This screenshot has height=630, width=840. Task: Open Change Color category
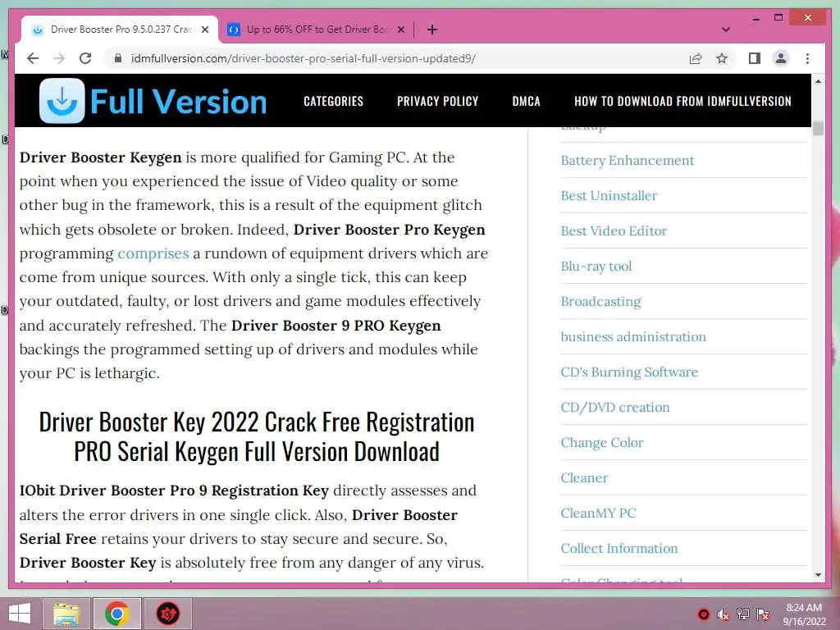pos(601,442)
